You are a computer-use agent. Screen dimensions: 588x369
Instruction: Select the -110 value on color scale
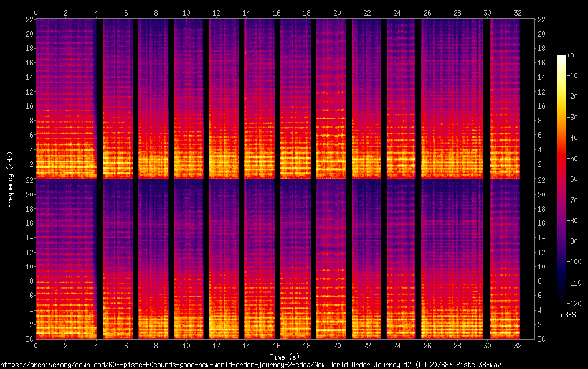(x=574, y=283)
